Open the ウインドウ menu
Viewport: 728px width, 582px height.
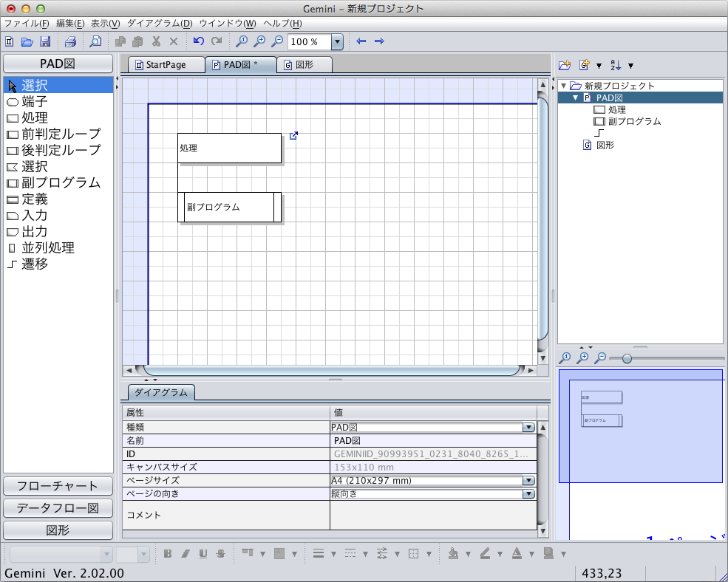click(x=228, y=24)
